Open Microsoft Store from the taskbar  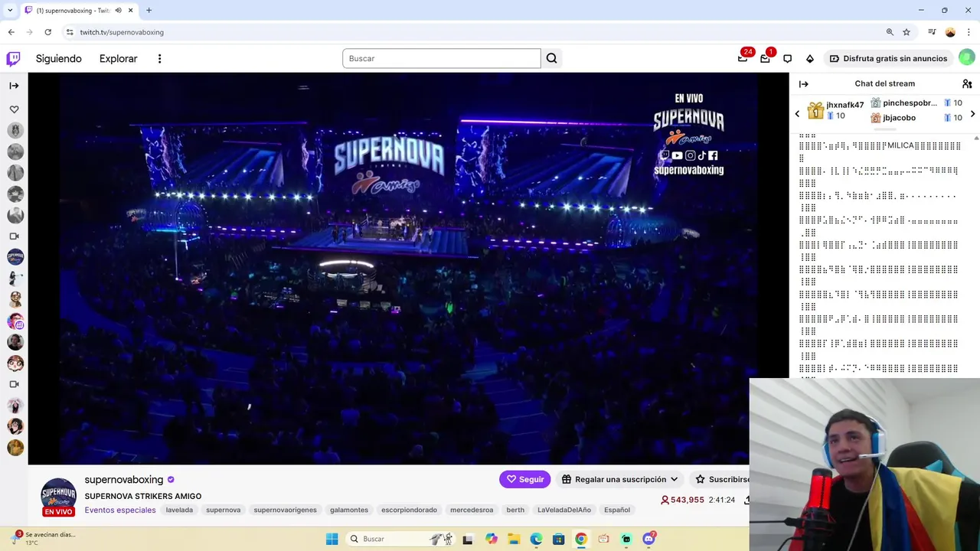(x=559, y=539)
